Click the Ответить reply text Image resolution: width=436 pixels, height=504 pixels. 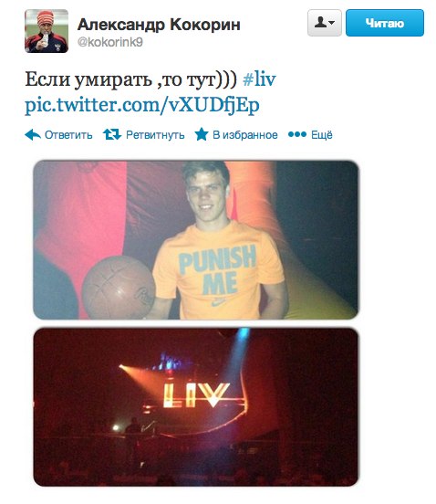point(68,135)
